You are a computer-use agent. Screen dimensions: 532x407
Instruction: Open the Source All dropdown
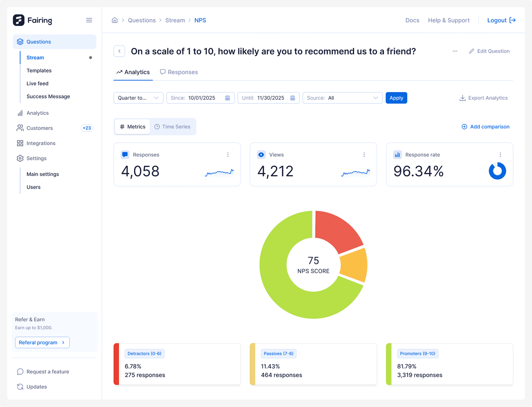(342, 98)
